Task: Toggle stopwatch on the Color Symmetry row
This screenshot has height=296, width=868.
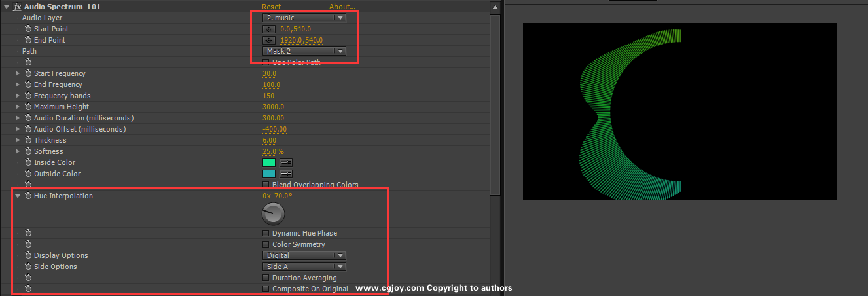Action: [x=28, y=244]
